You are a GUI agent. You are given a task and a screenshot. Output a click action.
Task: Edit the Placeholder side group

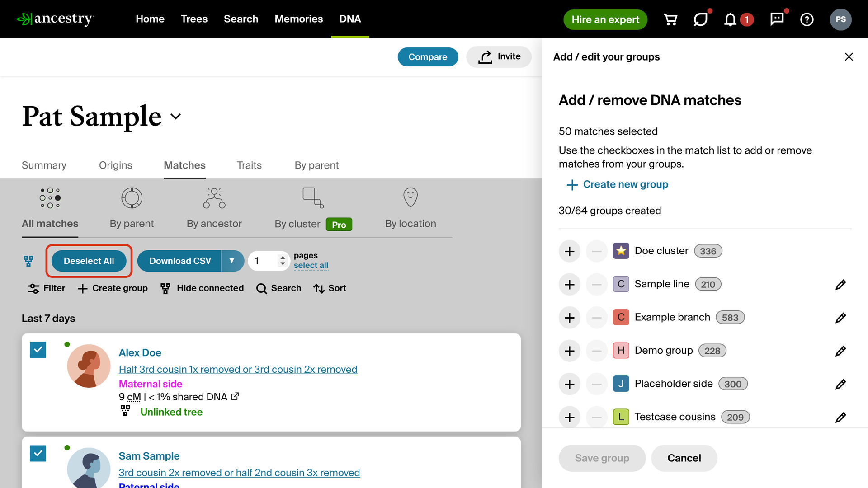point(840,384)
